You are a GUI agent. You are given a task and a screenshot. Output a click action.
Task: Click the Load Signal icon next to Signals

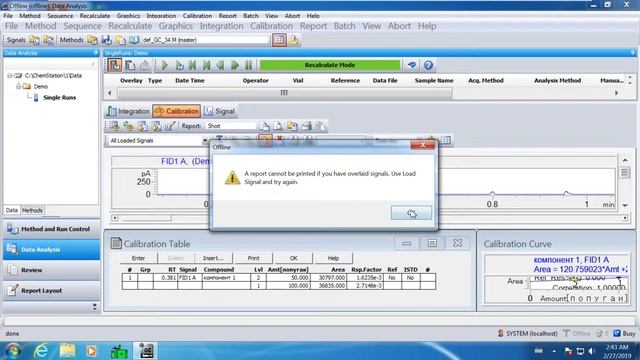[x=35, y=40]
